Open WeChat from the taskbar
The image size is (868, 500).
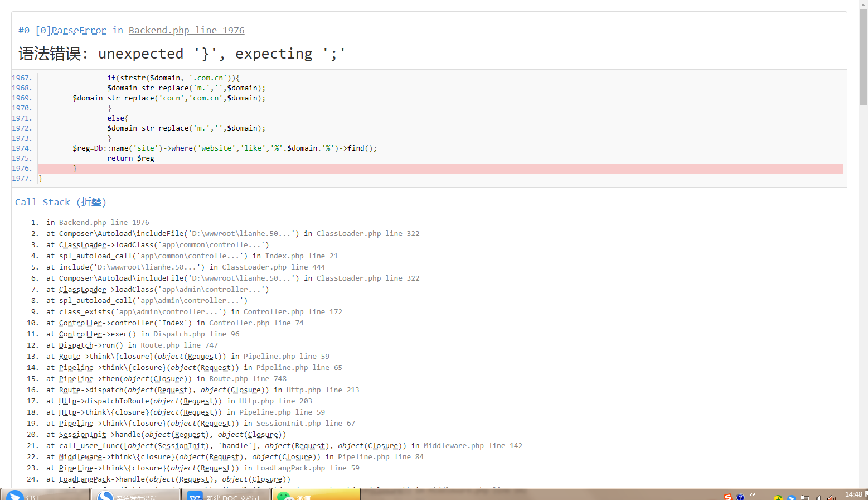click(316, 496)
